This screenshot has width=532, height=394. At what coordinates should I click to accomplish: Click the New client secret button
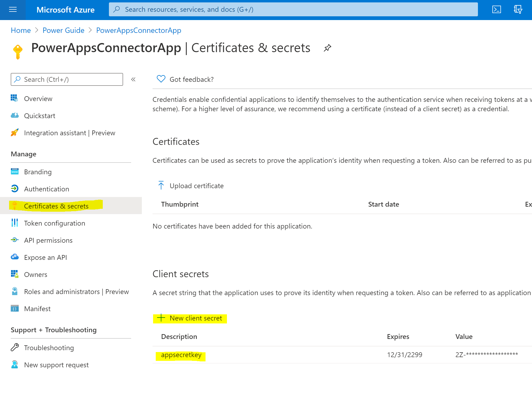point(196,318)
